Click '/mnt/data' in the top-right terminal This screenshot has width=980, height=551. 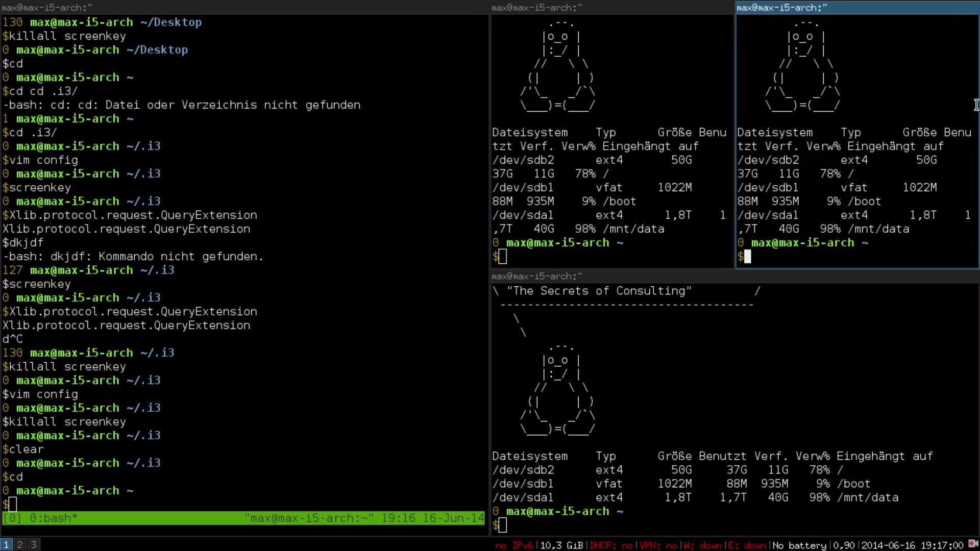878,229
